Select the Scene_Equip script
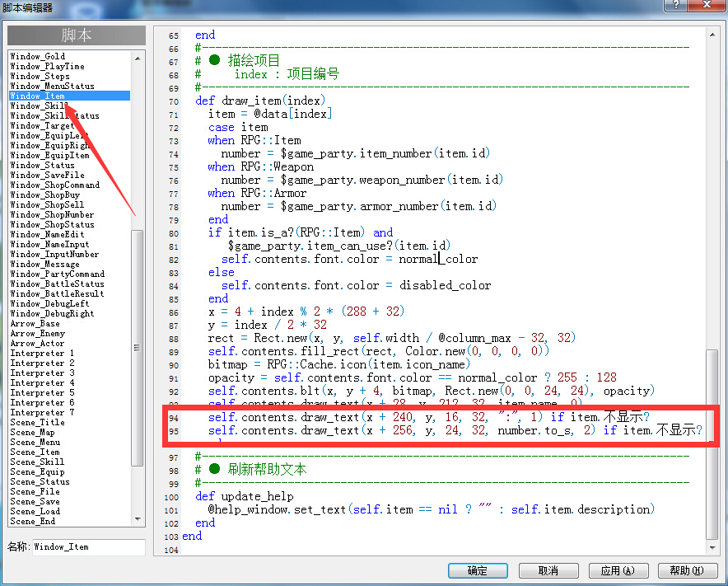The height and width of the screenshot is (586, 728). coord(37,471)
